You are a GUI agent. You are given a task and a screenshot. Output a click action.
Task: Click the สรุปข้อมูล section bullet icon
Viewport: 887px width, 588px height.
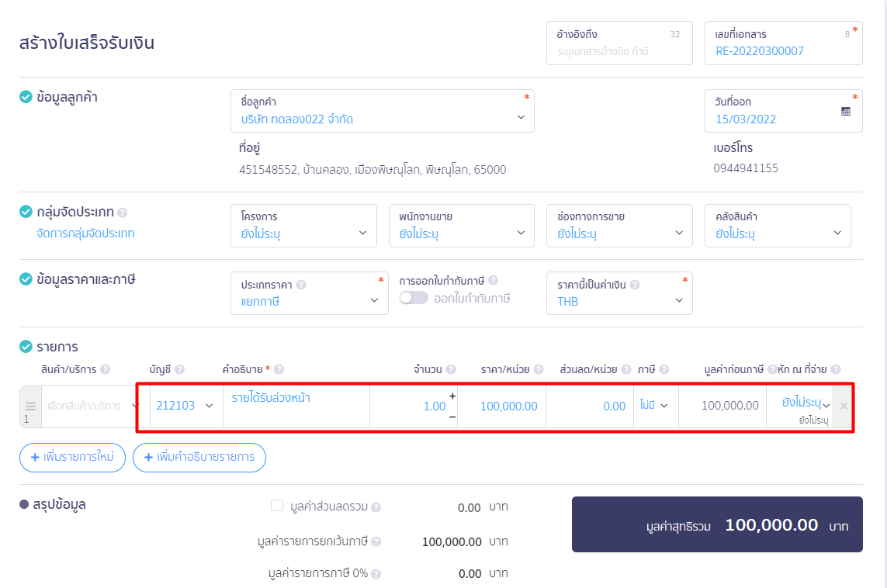click(24, 504)
